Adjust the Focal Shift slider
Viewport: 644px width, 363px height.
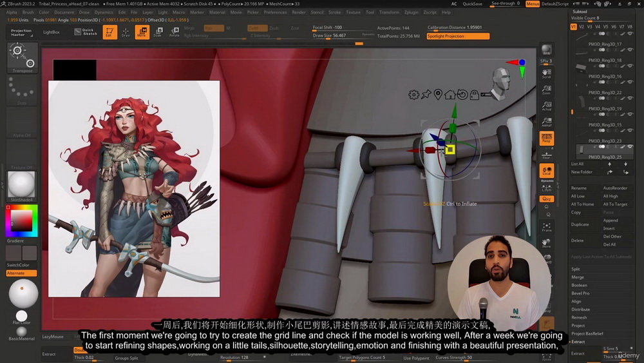tap(343, 28)
